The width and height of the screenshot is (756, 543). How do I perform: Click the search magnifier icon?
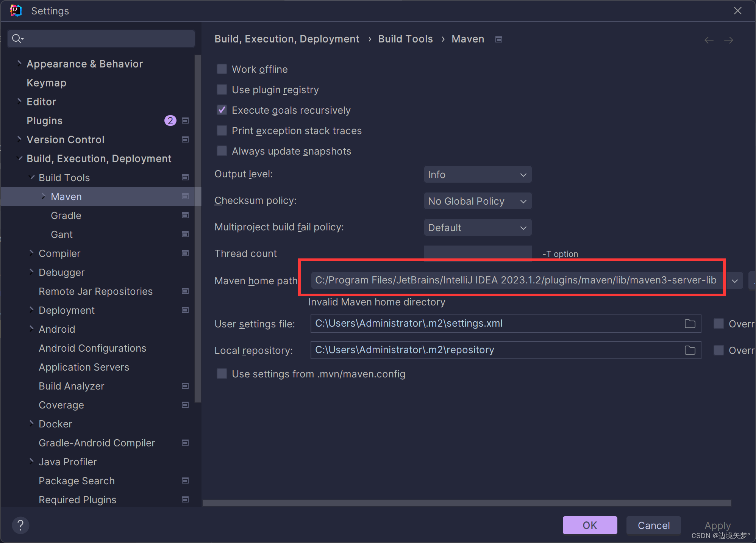[x=17, y=39]
